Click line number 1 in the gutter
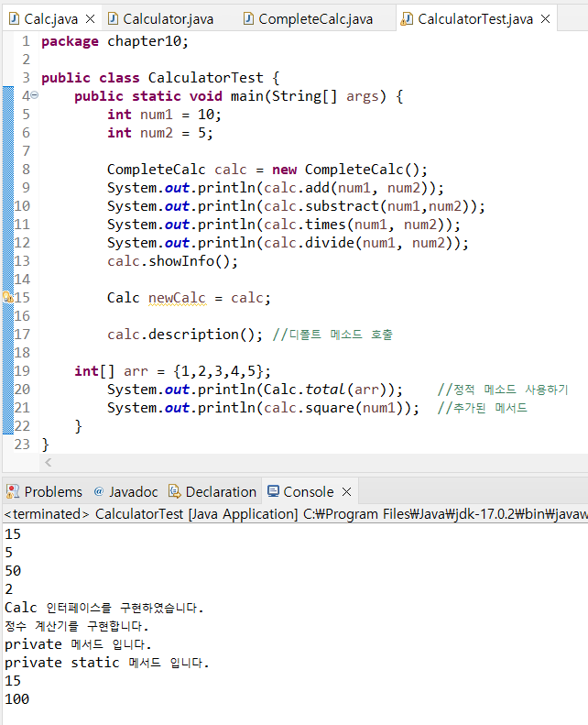 point(27,41)
